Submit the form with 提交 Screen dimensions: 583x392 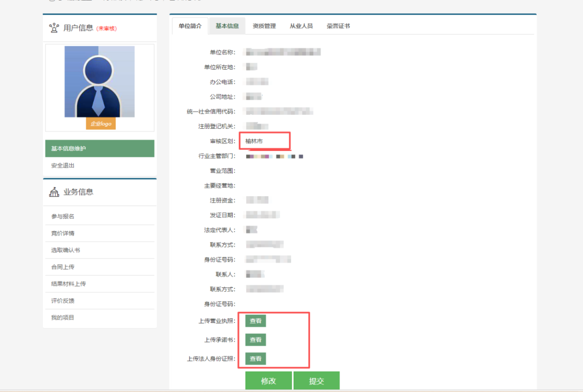tap(316, 381)
